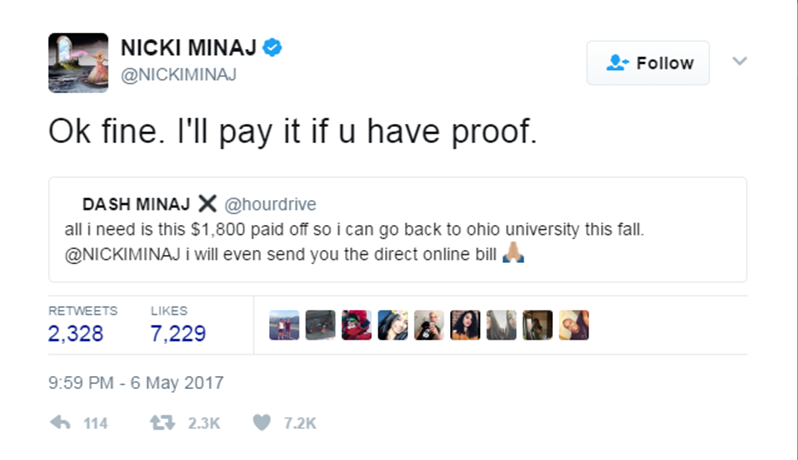798x460 pixels.
Task: Click the retweet icon
Action: [x=162, y=422]
